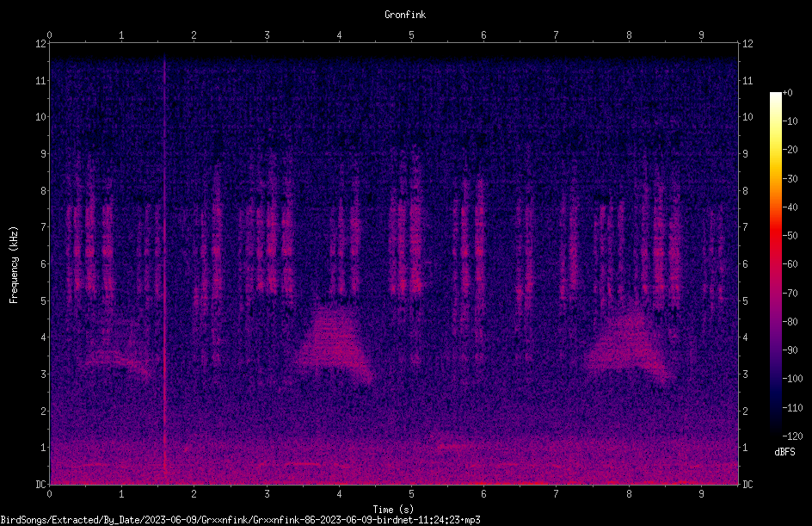Screen dimensions: 812x526
Task: Click the Frequency (kHz) axis label
Action: (14, 265)
